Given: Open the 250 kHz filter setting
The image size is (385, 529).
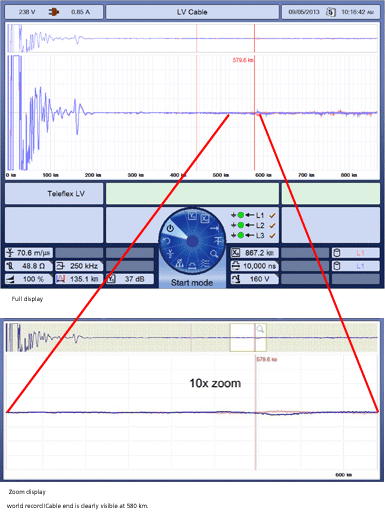Looking at the screenshot, I should point(79,266).
